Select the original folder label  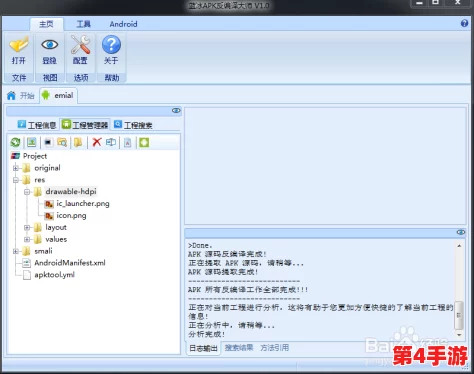point(47,168)
